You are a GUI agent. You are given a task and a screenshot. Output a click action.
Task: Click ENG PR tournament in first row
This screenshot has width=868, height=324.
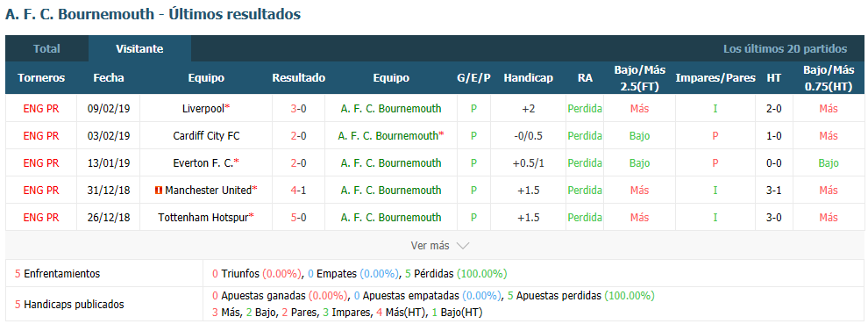pos(41,109)
